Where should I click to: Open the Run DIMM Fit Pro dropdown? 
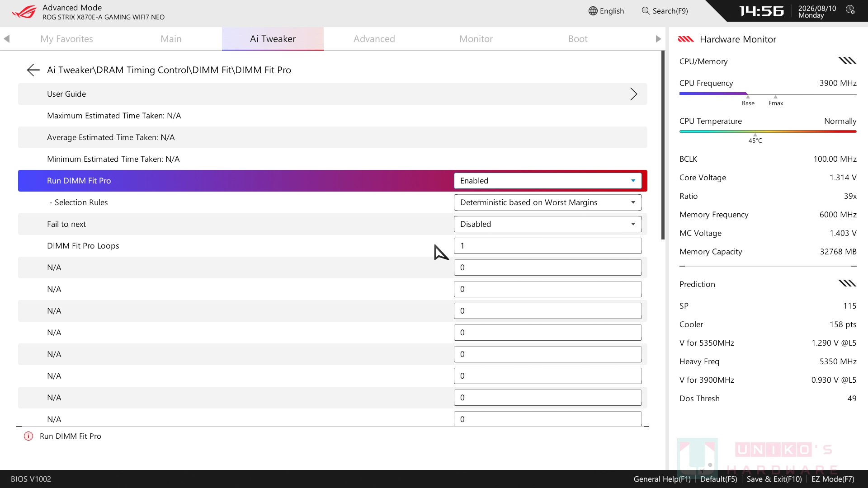point(547,181)
